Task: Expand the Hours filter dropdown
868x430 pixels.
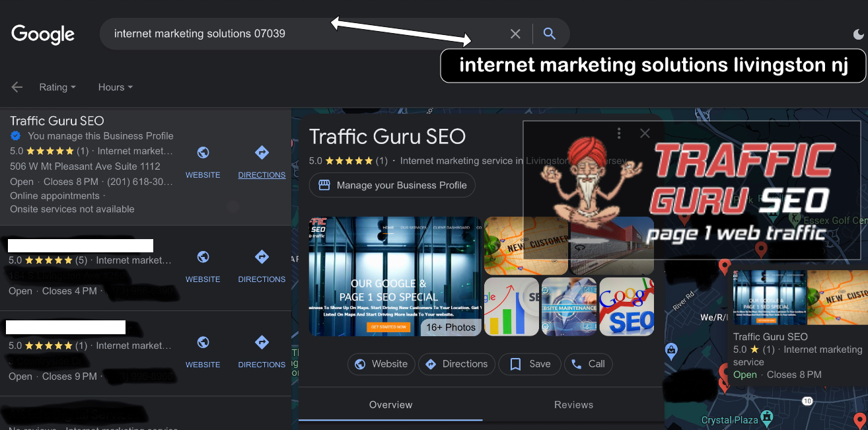Action: (x=116, y=87)
